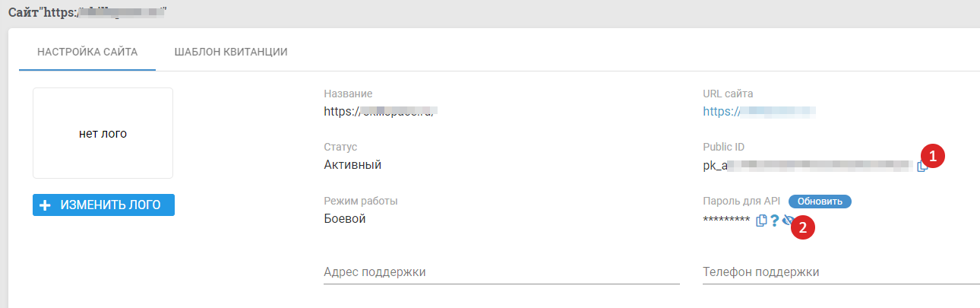Click the Активный status value
The width and height of the screenshot is (980, 308).
[352, 164]
